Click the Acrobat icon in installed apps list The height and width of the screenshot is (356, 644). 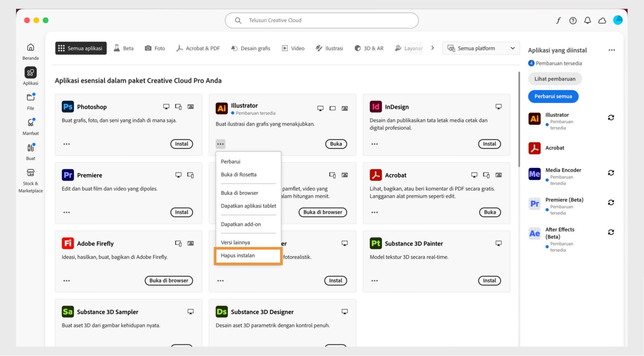tap(534, 148)
